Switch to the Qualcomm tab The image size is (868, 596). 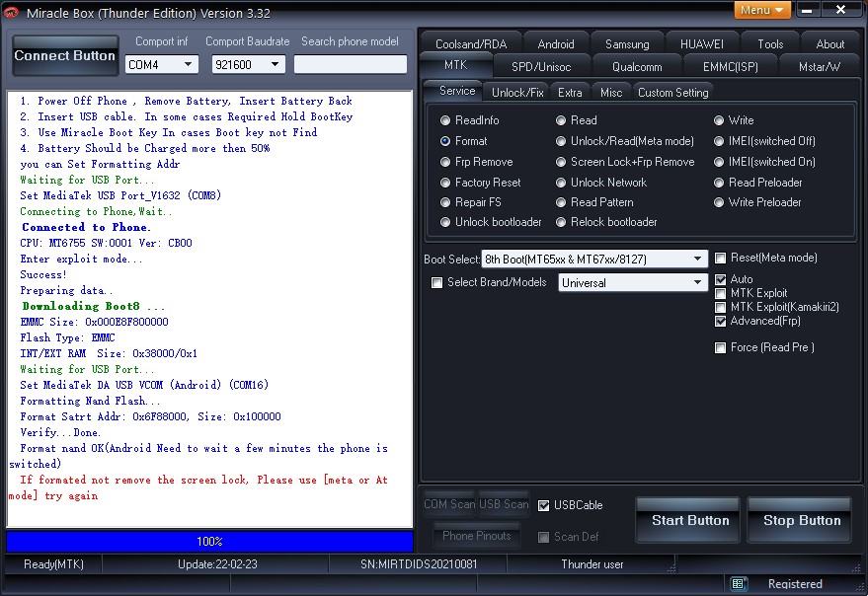tap(637, 67)
